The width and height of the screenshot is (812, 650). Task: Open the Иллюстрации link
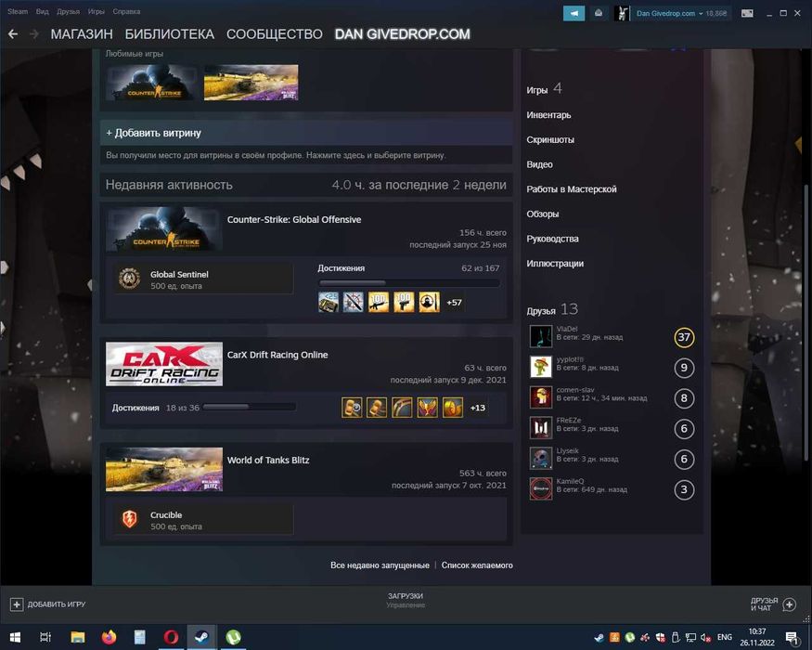coord(555,264)
